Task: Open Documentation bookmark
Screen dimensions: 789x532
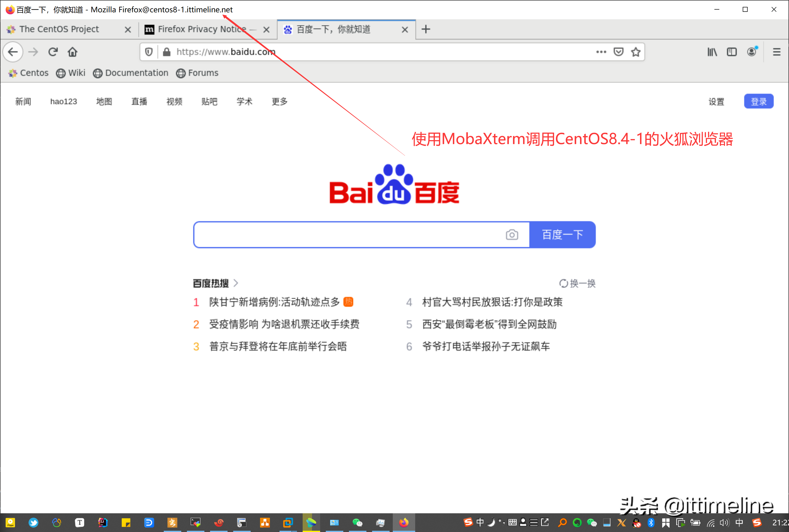Action: point(131,73)
